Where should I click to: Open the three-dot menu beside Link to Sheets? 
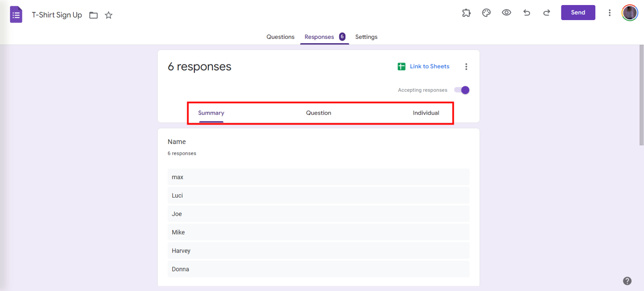pyautogui.click(x=466, y=66)
